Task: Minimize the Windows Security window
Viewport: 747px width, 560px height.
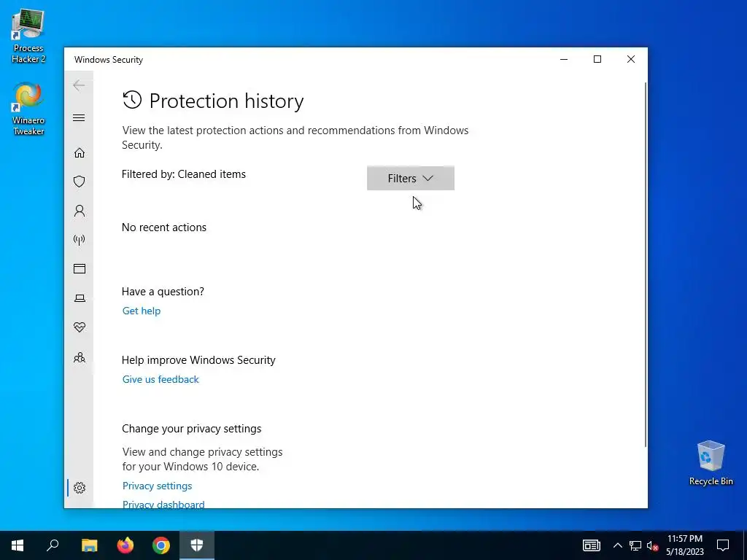Action: click(x=564, y=60)
